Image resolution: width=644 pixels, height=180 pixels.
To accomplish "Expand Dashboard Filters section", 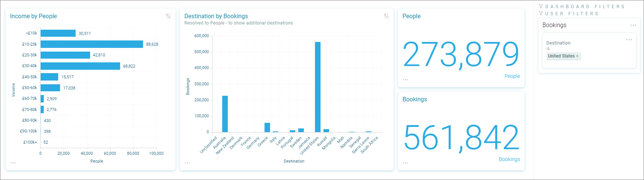I will pyautogui.click(x=582, y=6).
